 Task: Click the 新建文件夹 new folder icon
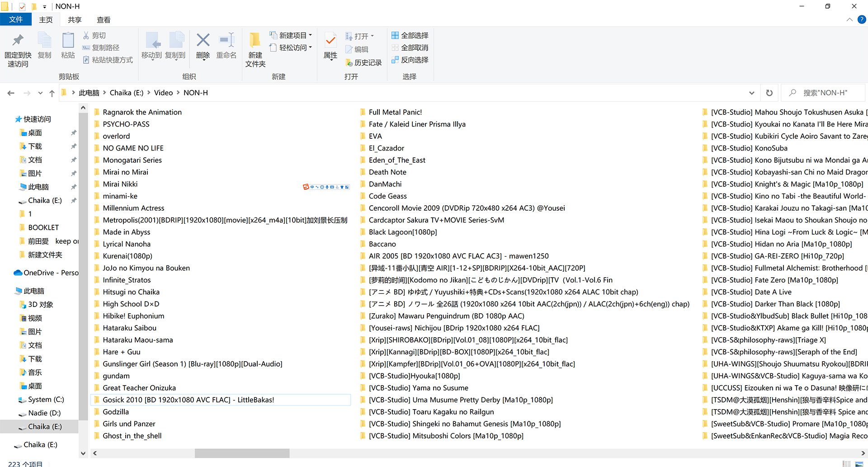(255, 40)
